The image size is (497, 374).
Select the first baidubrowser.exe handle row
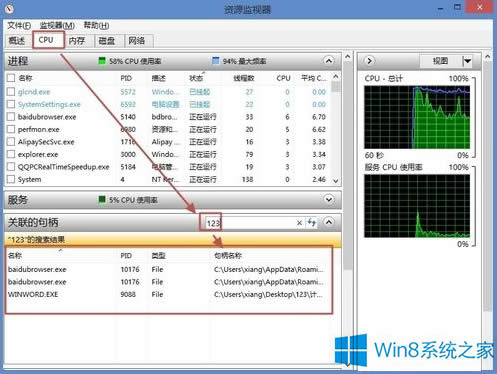click(169, 269)
